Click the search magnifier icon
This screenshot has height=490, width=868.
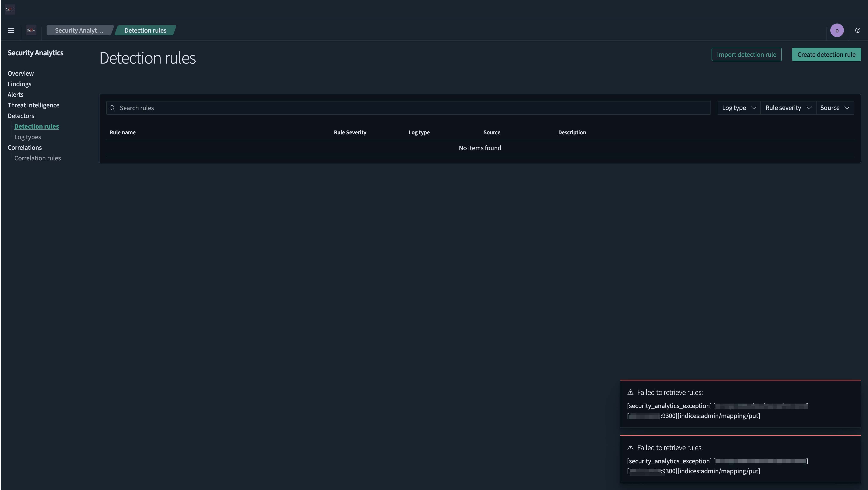[x=113, y=108]
